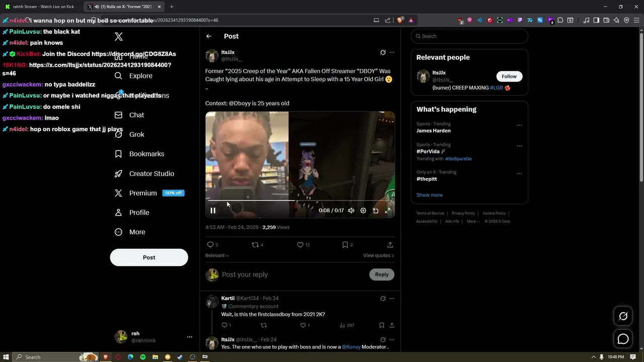Mute the video volume speaker
Image resolution: width=644 pixels, height=362 pixels.
[351, 211]
